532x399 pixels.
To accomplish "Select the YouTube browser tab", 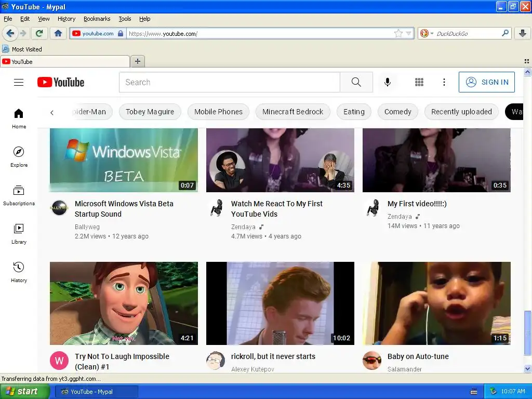I will [65, 61].
